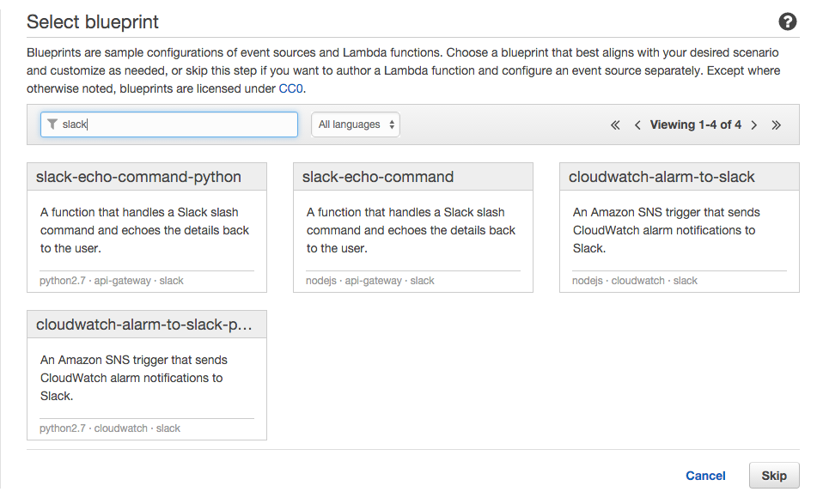Jump to last page of blueprints
Viewport: 817px width, 504px height.
click(776, 125)
